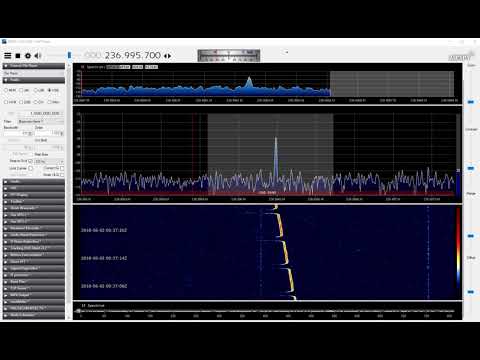
Task: Move the Zoom slider on right edge
Action: coord(471,102)
